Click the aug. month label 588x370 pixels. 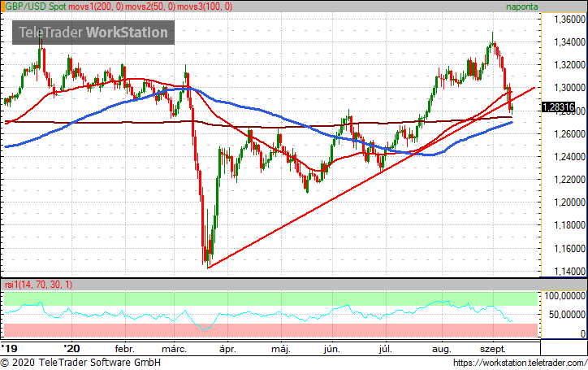pyautogui.click(x=441, y=350)
